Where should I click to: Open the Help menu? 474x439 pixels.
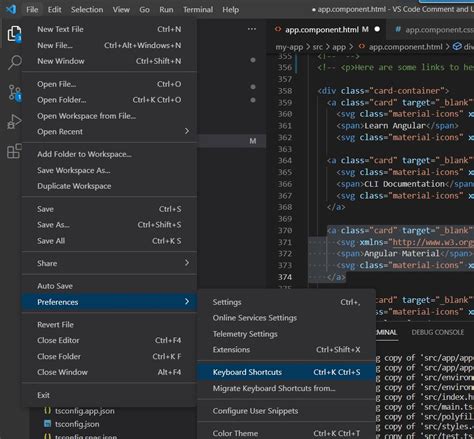point(230,10)
